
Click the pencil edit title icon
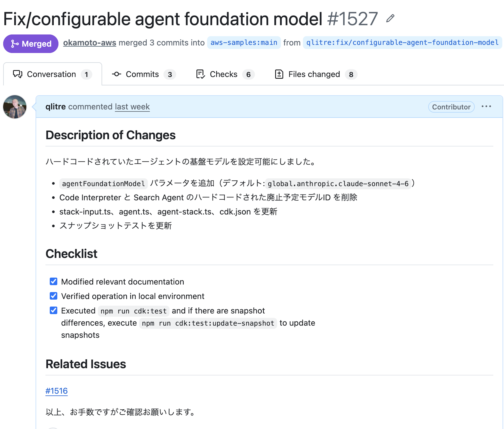(390, 19)
